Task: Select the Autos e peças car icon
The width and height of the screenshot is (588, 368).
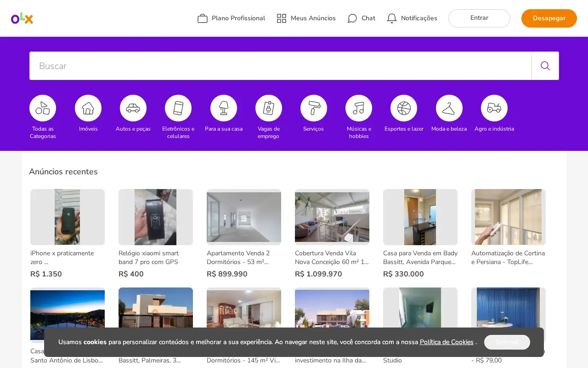Action: [x=133, y=108]
